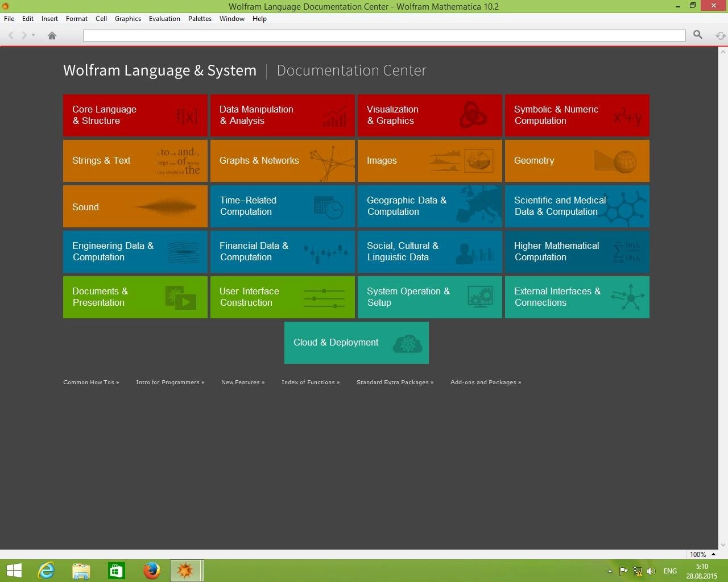Click the refresh page icon
The width and height of the screenshot is (728, 582).
[721, 35]
